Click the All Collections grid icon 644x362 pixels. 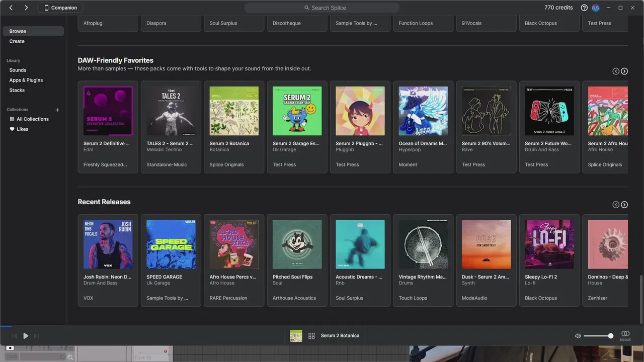(x=12, y=119)
